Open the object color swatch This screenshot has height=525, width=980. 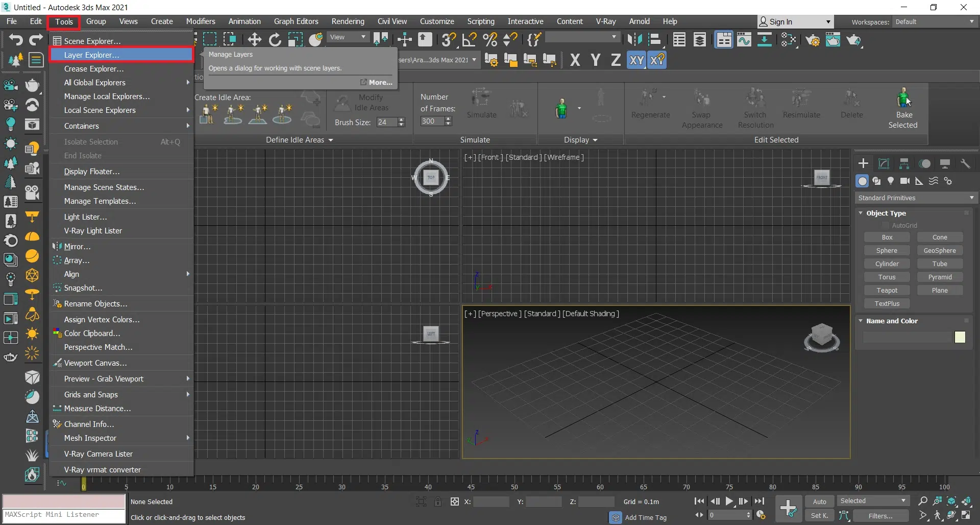[960, 337]
